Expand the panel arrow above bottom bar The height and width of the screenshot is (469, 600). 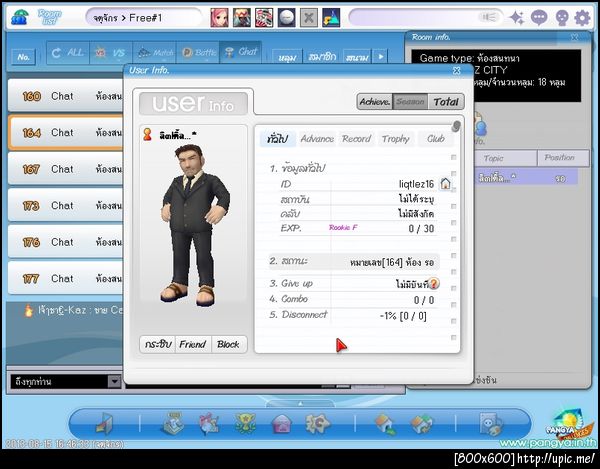[300, 404]
